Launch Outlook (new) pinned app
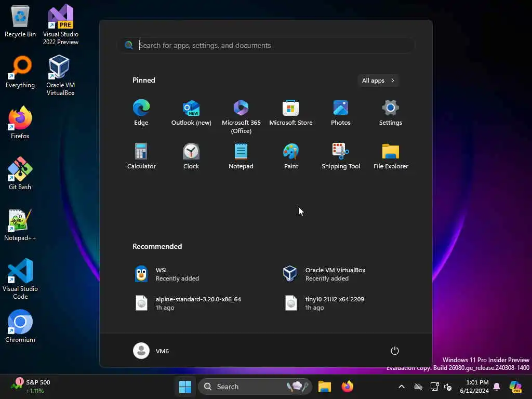The width and height of the screenshot is (532, 399). click(x=191, y=113)
